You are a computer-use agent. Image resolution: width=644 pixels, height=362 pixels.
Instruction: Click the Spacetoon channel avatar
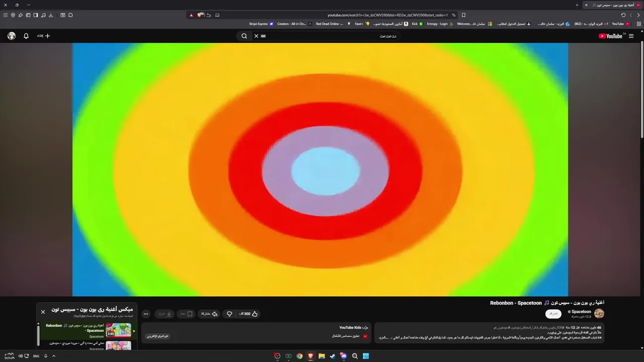[599, 314]
